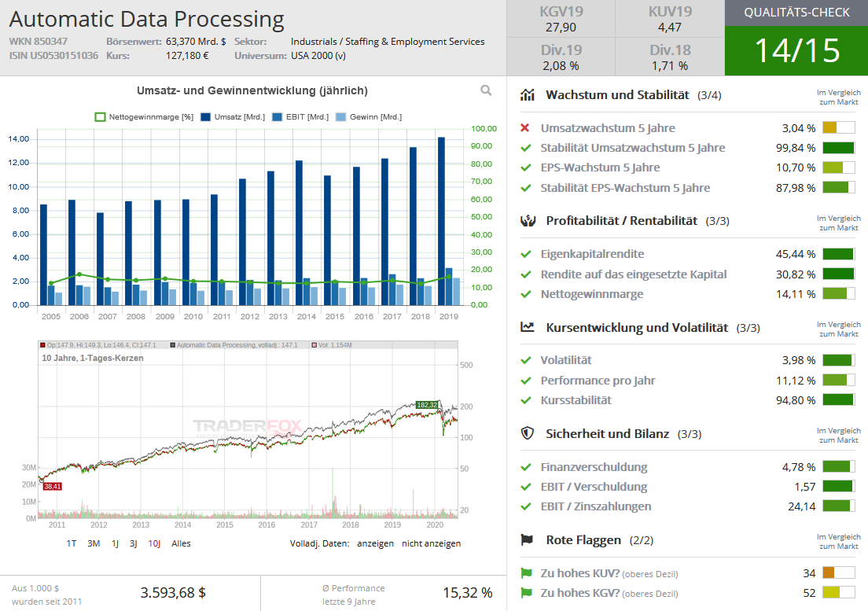Click the Umsatzwachstum 5 Jahre market comparison bar
The width and height of the screenshot is (868, 611).
[x=839, y=128]
